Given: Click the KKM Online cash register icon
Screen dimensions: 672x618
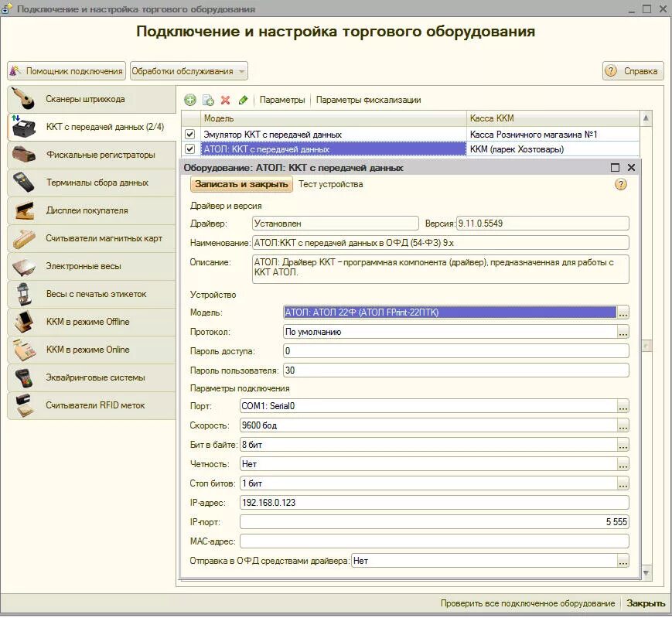Looking at the screenshot, I should [x=24, y=350].
